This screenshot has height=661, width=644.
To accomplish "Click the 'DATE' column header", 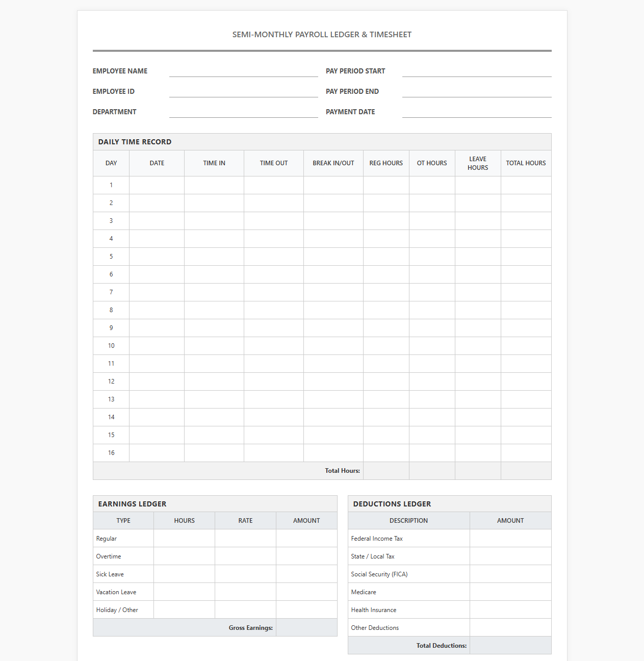I will tap(157, 163).
